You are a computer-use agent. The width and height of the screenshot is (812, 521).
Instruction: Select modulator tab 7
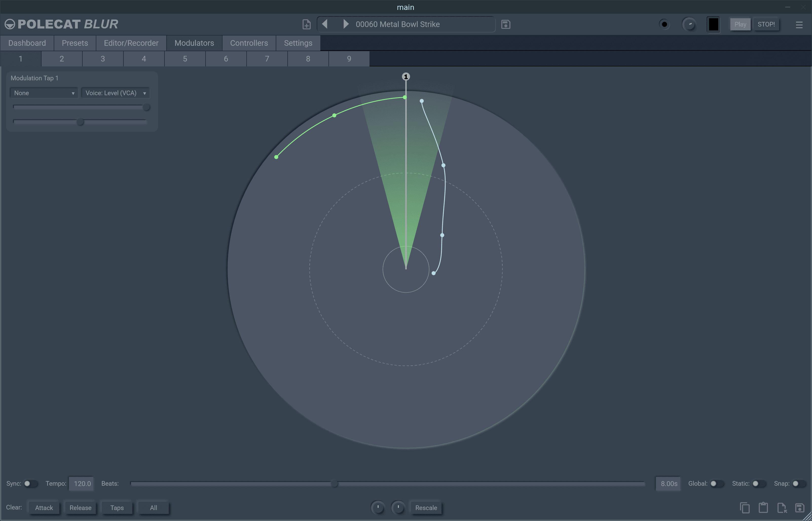(x=267, y=59)
